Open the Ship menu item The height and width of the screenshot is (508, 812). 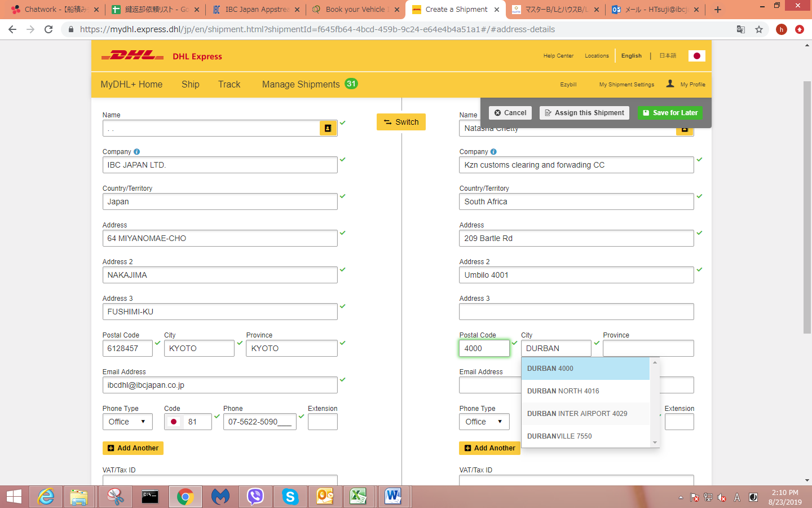[191, 84]
